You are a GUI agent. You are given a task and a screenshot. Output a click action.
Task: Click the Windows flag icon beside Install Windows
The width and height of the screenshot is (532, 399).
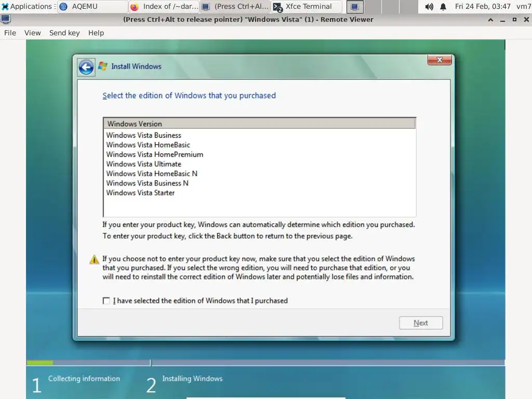[x=103, y=66]
